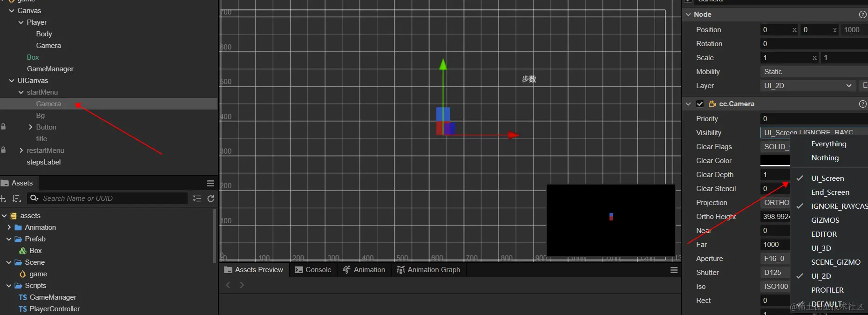Select the Body node under Player
Image resolution: width=868 pixels, height=315 pixels.
click(x=44, y=34)
